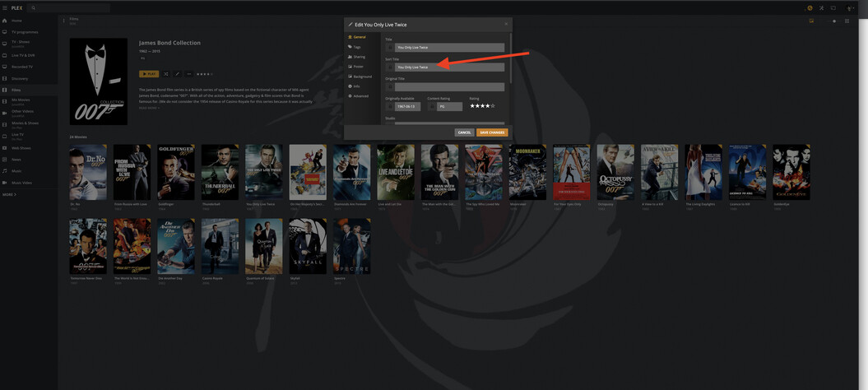Screen dimensions: 868x390
Task: Select the General tab in dialog
Action: click(x=361, y=37)
